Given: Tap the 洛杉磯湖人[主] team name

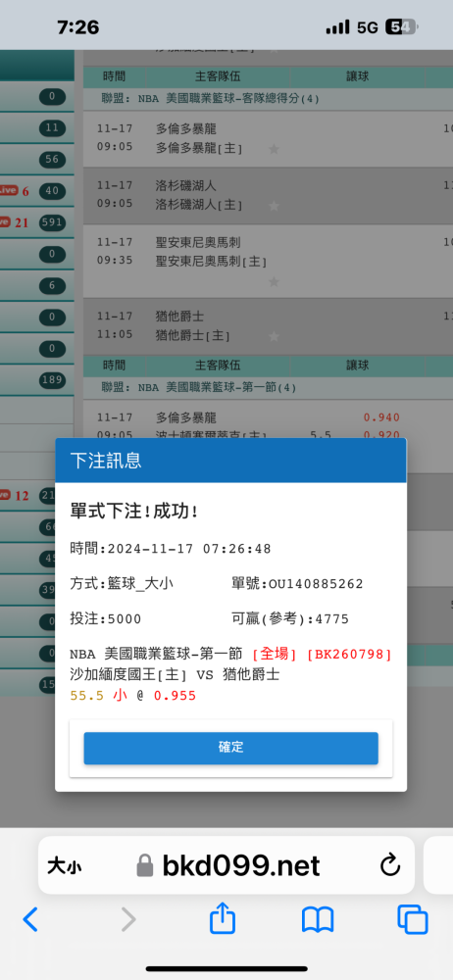Looking at the screenshot, I should (x=199, y=205).
